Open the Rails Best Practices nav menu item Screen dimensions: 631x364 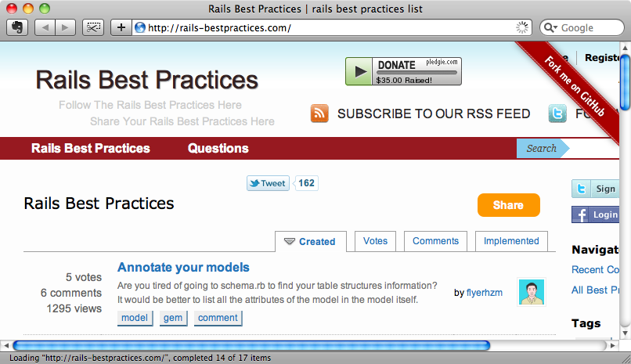(91, 149)
